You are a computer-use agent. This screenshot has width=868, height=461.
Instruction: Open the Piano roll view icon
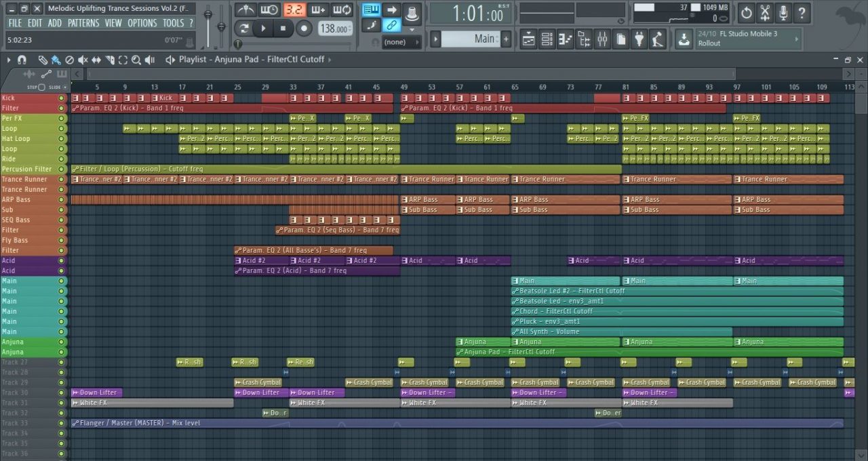pyautogui.click(x=566, y=39)
